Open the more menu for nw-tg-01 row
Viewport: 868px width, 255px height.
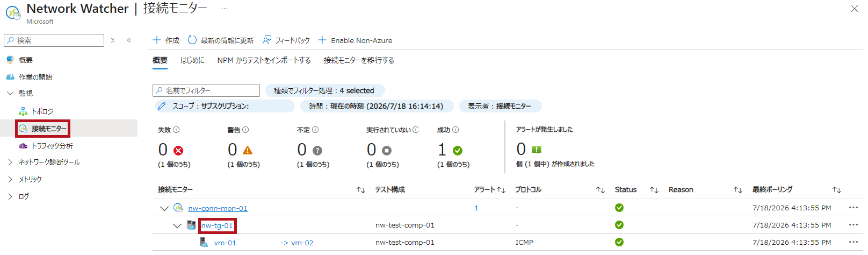[x=853, y=225]
